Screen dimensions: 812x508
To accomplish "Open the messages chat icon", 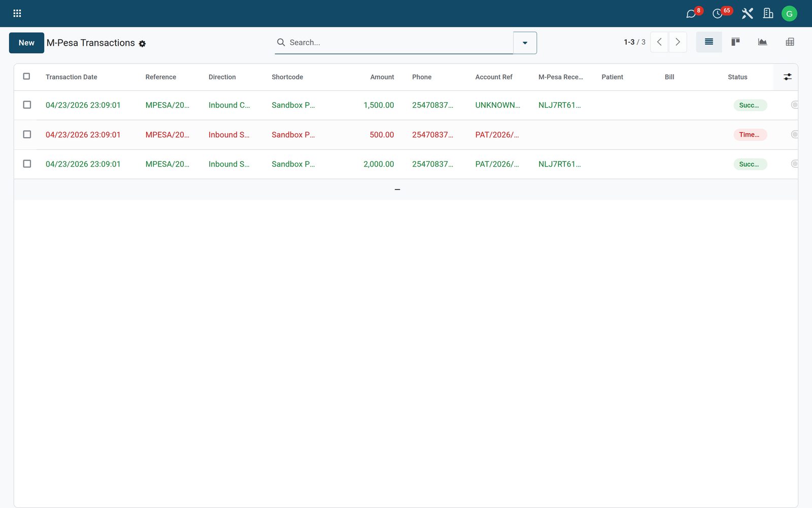I will point(691,14).
